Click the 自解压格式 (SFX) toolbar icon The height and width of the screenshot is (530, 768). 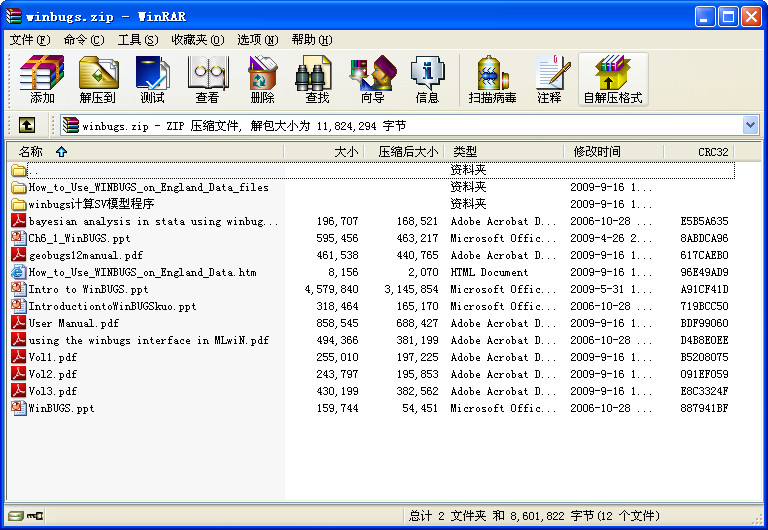(612, 79)
